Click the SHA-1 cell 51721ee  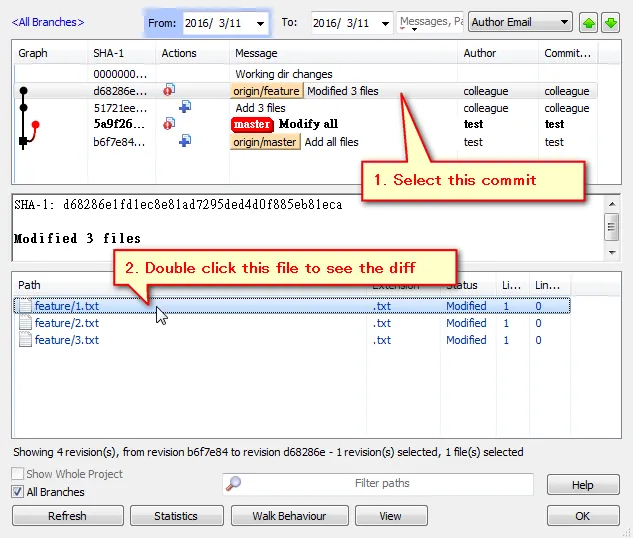click(x=120, y=108)
